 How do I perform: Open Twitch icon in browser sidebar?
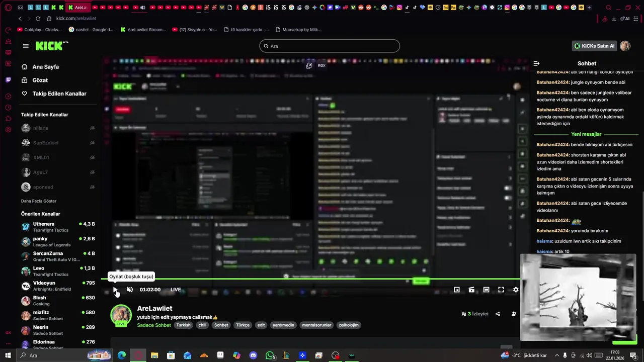(8, 80)
